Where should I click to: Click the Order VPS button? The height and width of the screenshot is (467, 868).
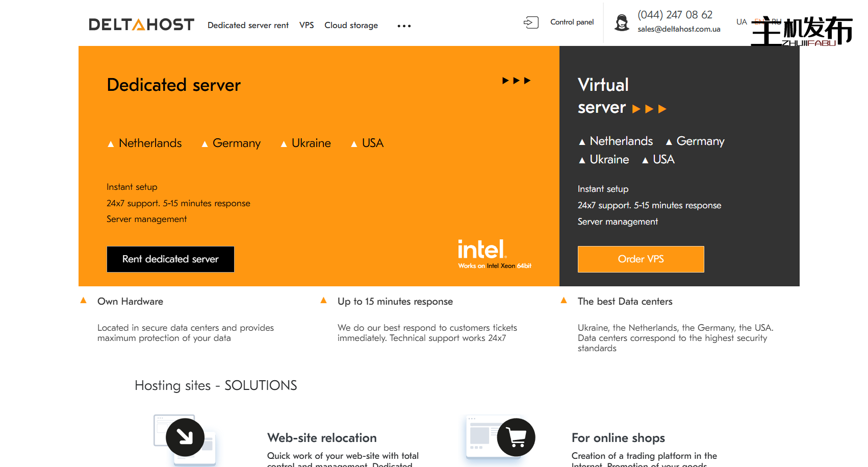coord(641,259)
